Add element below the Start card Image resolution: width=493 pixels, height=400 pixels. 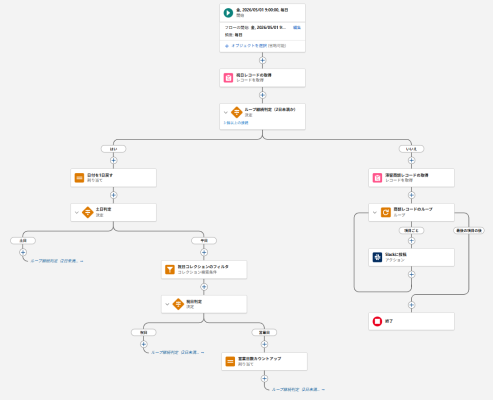(x=263, y=60)
